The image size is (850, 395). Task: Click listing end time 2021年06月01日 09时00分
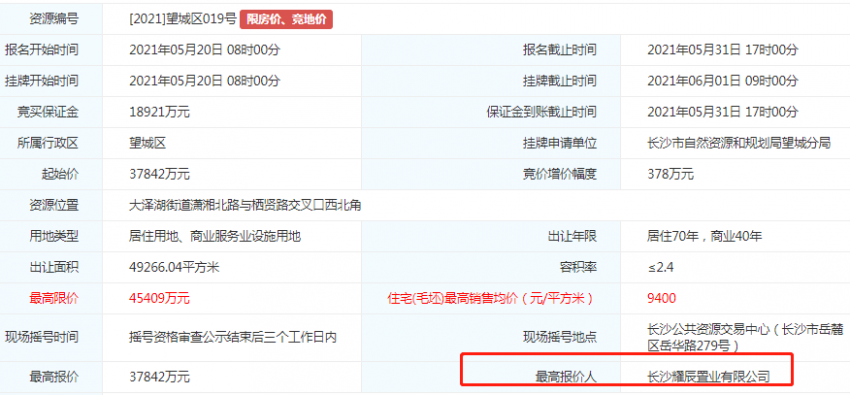tap(723, 81)
